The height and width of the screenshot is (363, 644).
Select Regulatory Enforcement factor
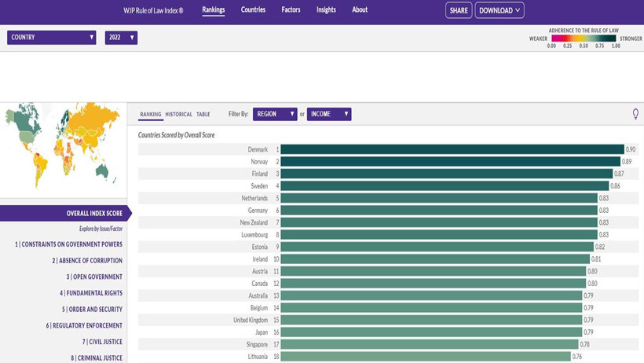[x=84, y=325]
